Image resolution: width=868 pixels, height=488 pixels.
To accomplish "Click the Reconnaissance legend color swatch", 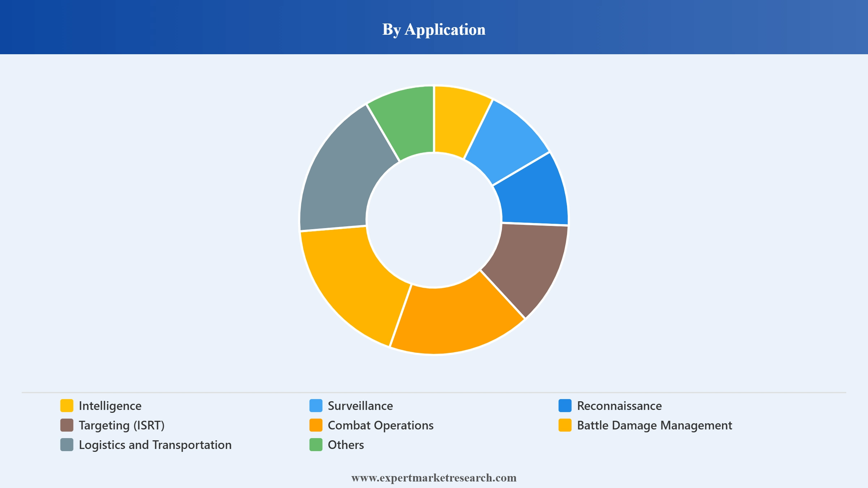I will 565,406.
